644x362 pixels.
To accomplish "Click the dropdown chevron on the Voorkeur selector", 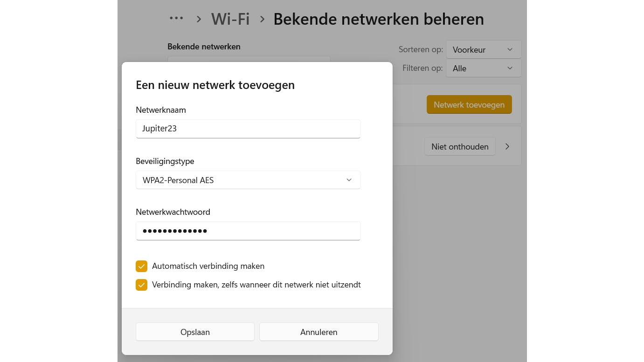I will tap(510, 49).
